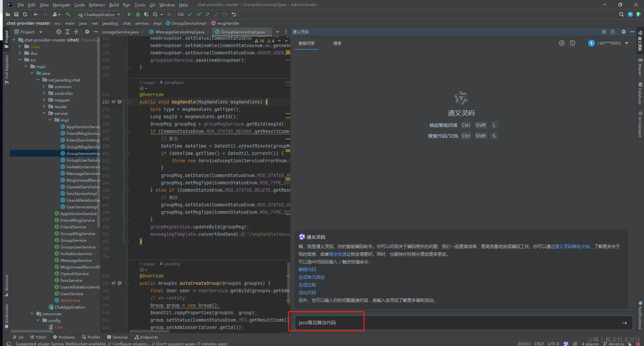Click the Reload from disk icon
Viewport: 644px width, 346px height.
point(25,14)
